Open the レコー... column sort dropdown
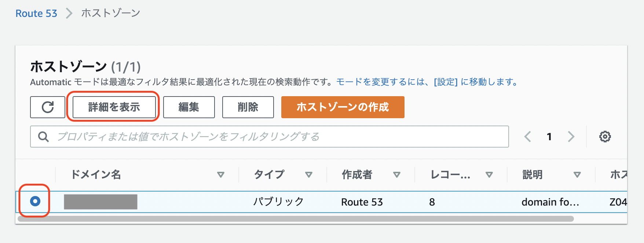This screenshot has height=243, width=644. tap(490, 175)
